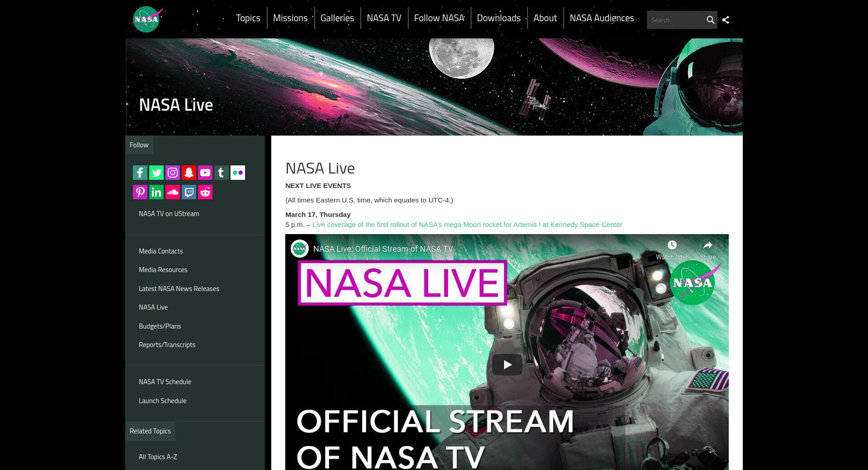Click the Share arrow on the video
Viewport: 868px width, 470px height.
[x=708, y=245]
